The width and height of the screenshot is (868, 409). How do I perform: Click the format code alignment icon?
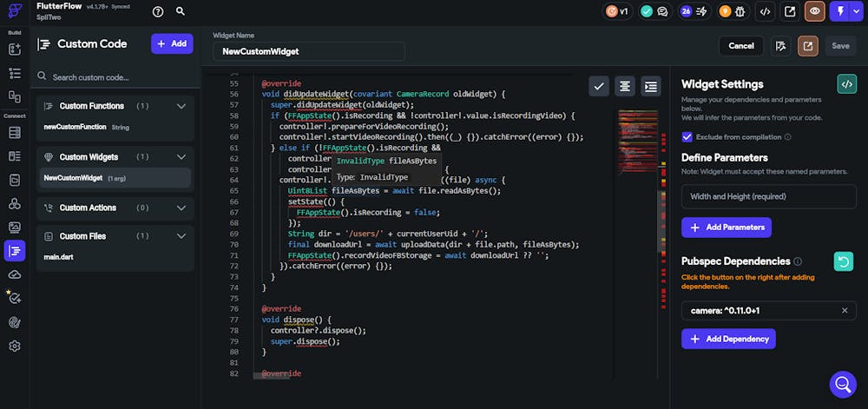[624, 86]
